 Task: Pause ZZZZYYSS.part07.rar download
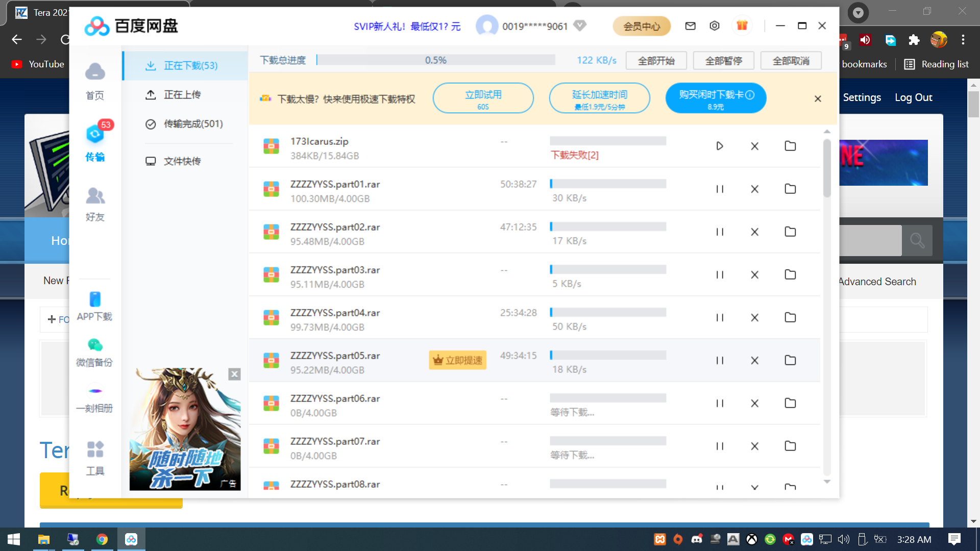click(720, 446)
